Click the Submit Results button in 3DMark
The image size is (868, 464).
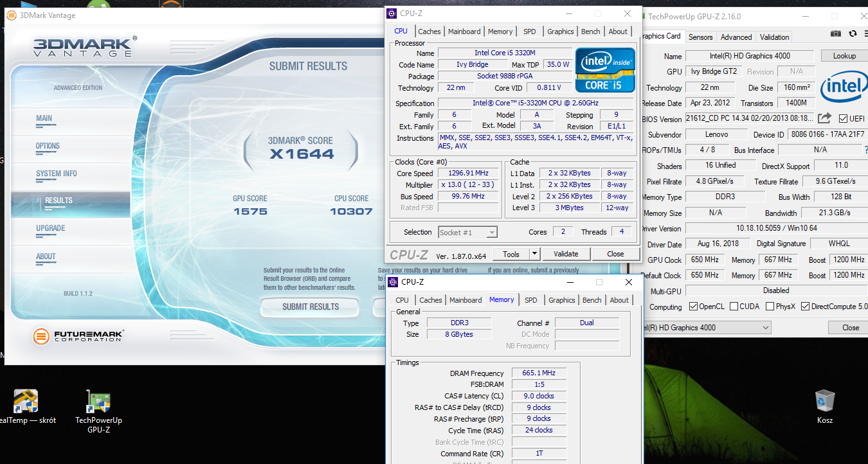(x=310, y=307)
